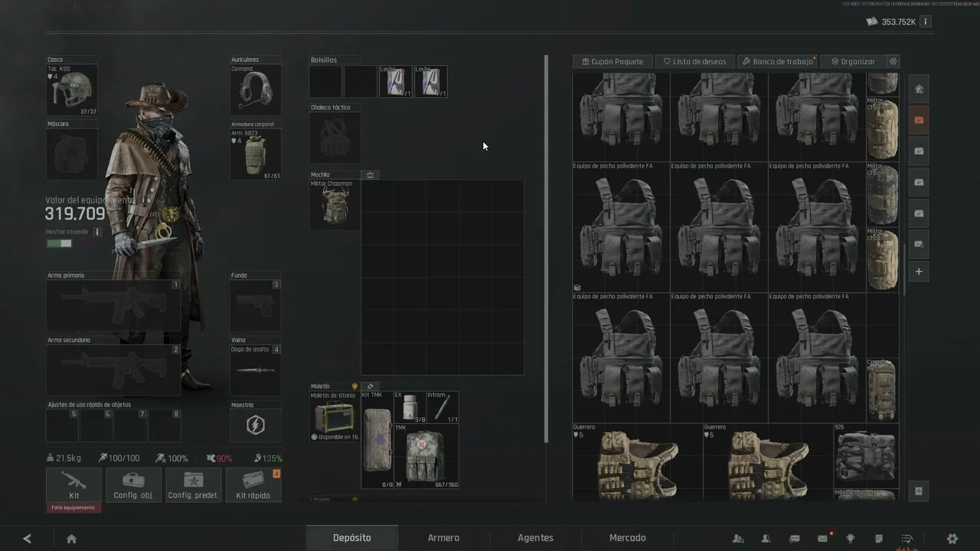The width and height of the screenshot is (980, 551).
Task: Select the 926 black backpack in stash
Action: coord(865,456)
